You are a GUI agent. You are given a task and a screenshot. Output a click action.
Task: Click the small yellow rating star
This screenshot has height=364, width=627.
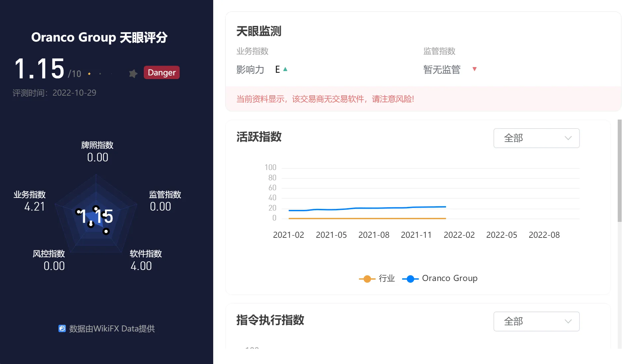[89, 74]
